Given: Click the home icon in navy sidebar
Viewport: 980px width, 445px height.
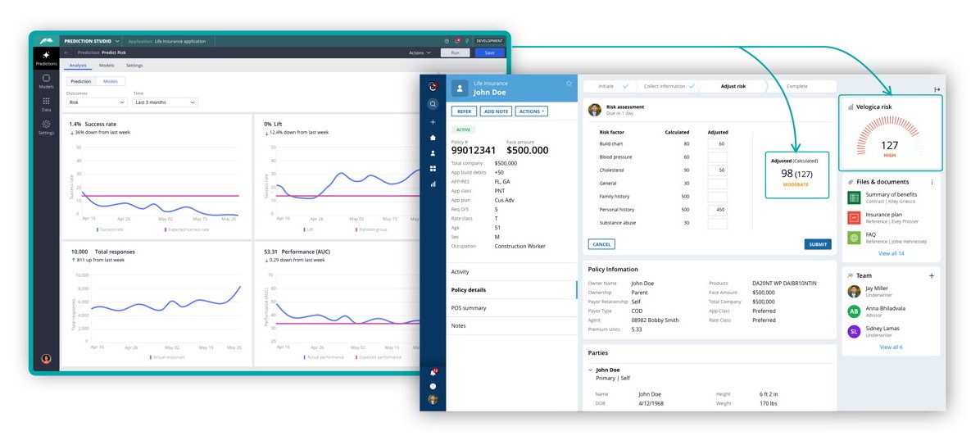Looking at the screenshot, I should click(x=433, y=138).
